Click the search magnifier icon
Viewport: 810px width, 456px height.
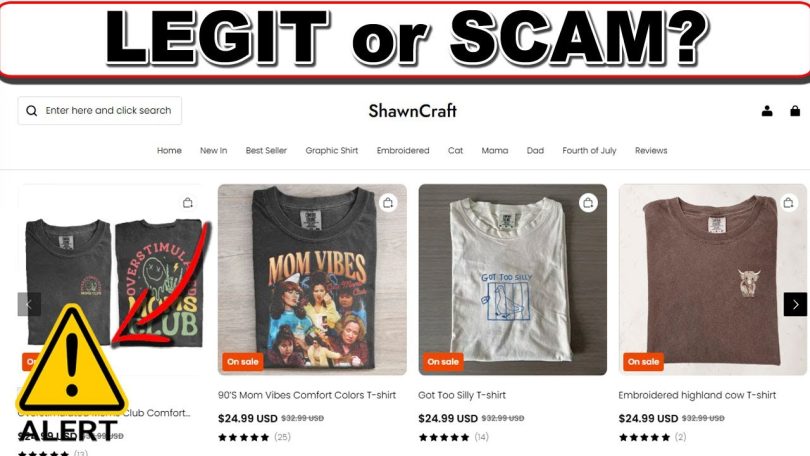[32, 111]
